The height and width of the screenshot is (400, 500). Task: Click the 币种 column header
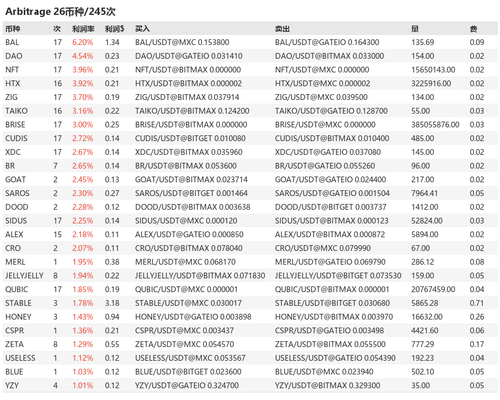[13, 29]
